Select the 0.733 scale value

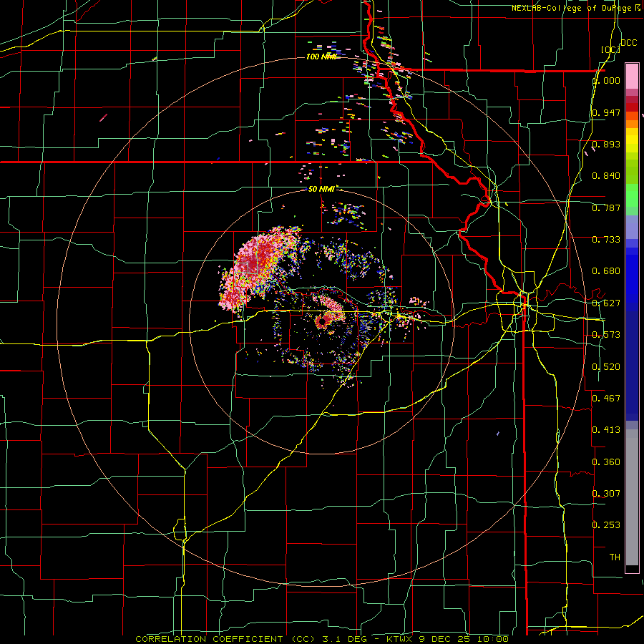click(606, 240)
